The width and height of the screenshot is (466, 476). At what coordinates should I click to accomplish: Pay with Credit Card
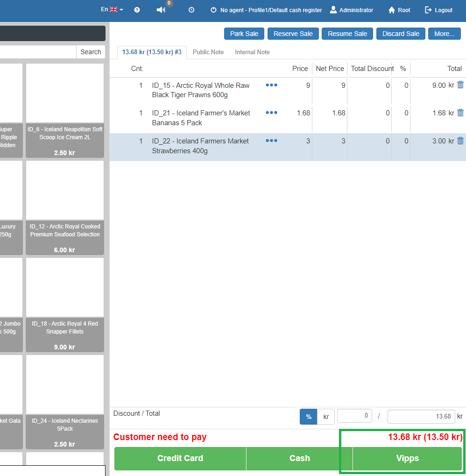[180, 458]
